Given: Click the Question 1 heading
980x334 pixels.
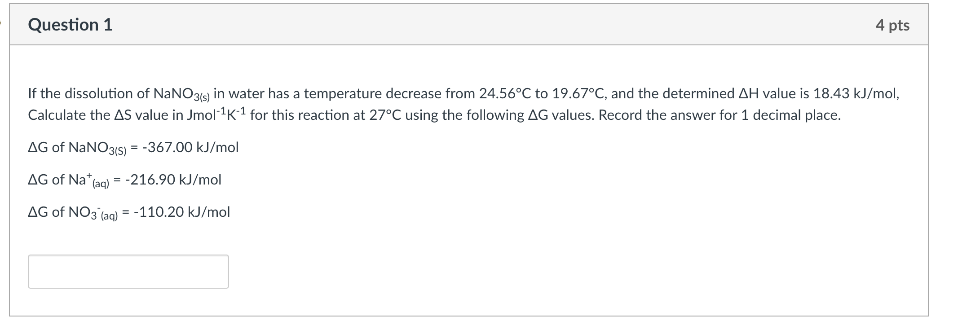Looking at the screenshot, I should tap(70, 25).
